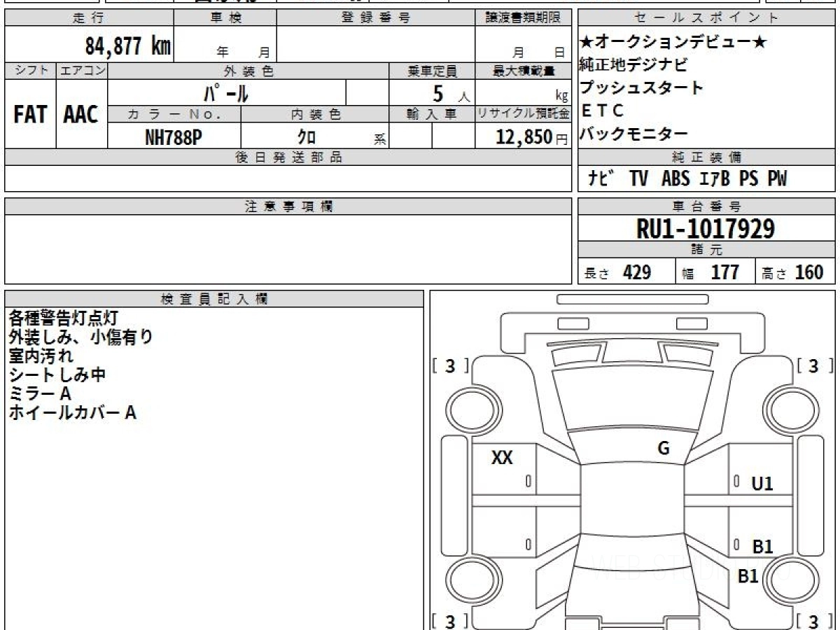Click the mileage value 84,877 km
The width and height of the screenshot is (840, 630).
128,45
